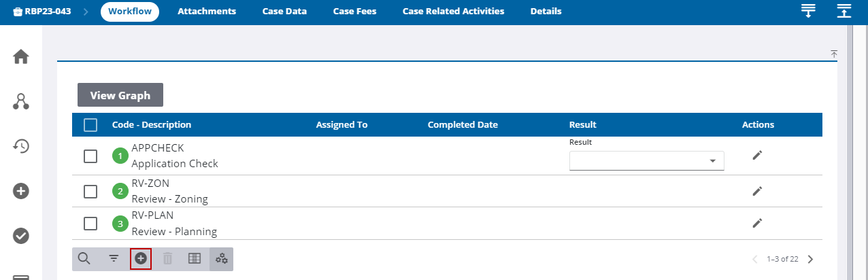Open the Case Fees tab
Viewport: 868px width, 280px height.
click(x=354, y=12)
